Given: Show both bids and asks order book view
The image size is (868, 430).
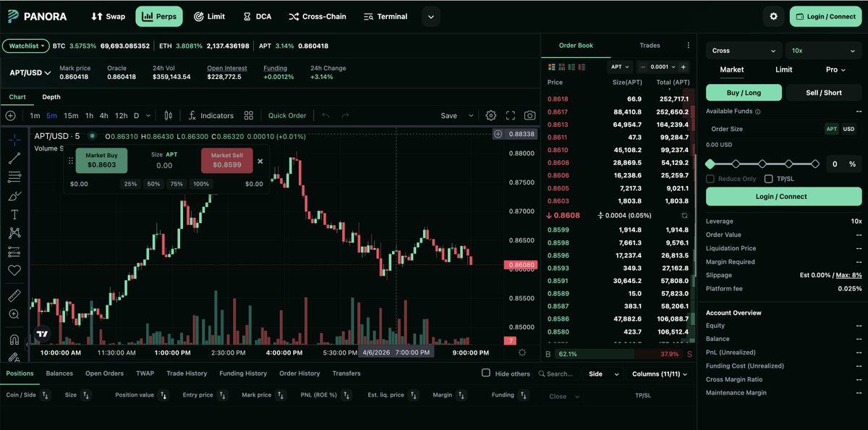Looking at the screenshot, I should [551, 67].
